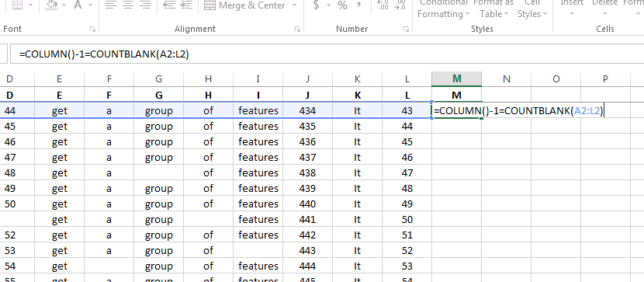The width and height of the screenshot is (644, 282).
Task: Decrease the indent
Action: 168,5
